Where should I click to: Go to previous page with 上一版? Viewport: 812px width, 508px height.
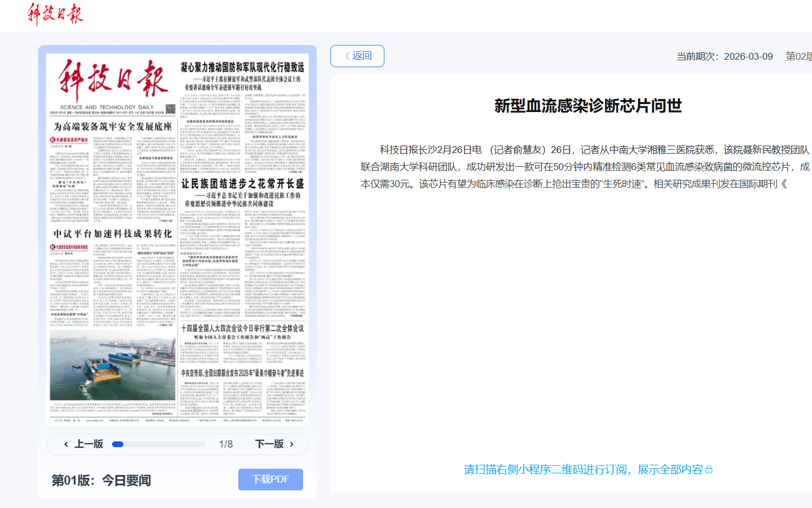(x=84, y=444)
